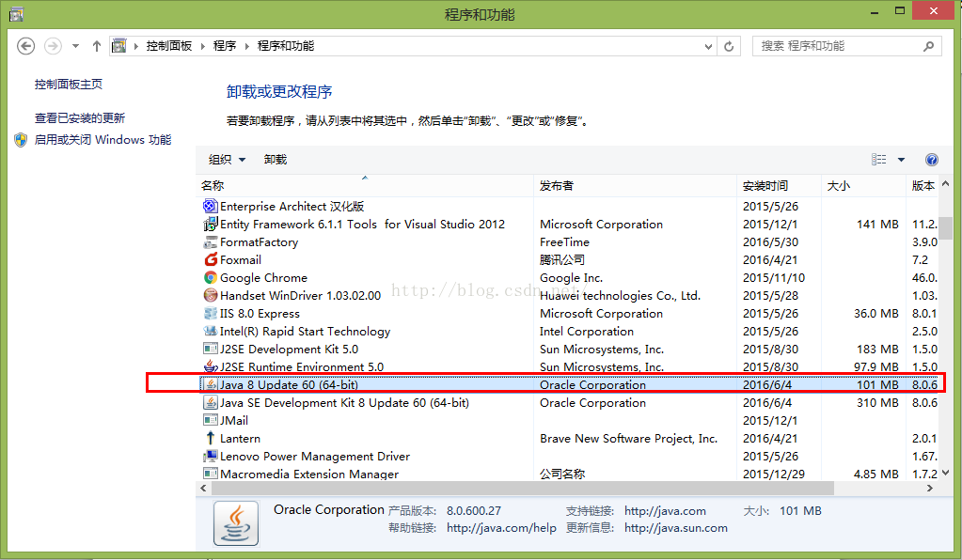Select the Lantern program name
The image size is (962, 560).
point(240,438)
